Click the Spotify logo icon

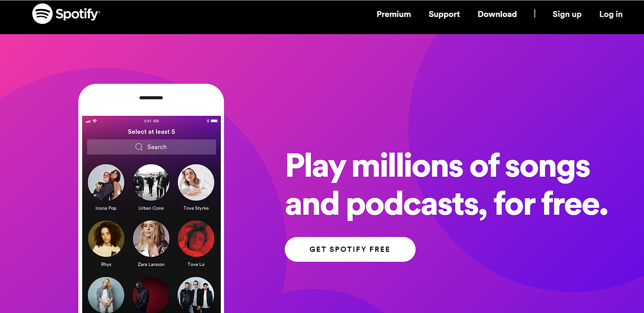(x=42, y=14)
